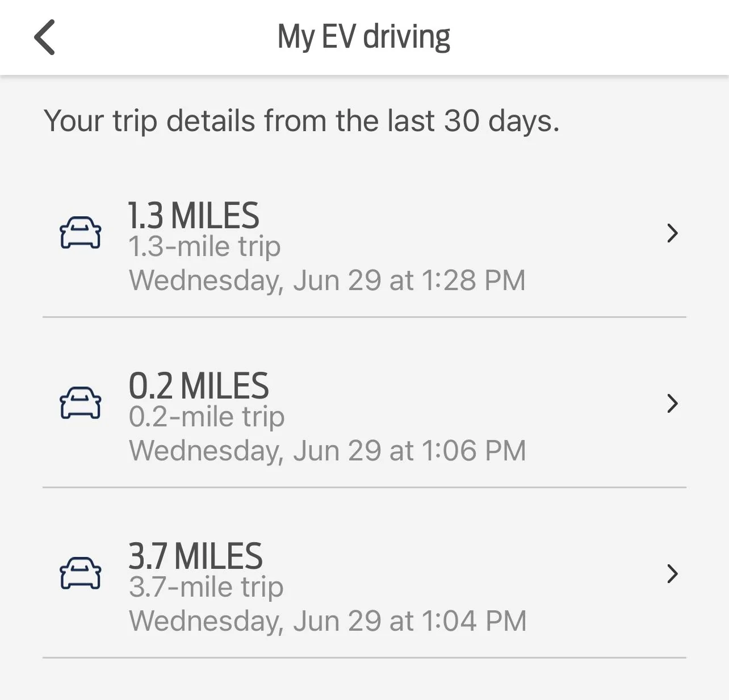Select the "1.3-mile trip" subtitle

pyautogui.click(x=204, y=247)
